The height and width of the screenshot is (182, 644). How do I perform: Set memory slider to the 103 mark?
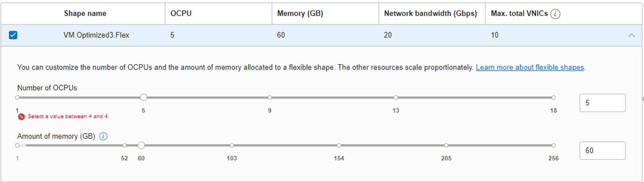232,145
